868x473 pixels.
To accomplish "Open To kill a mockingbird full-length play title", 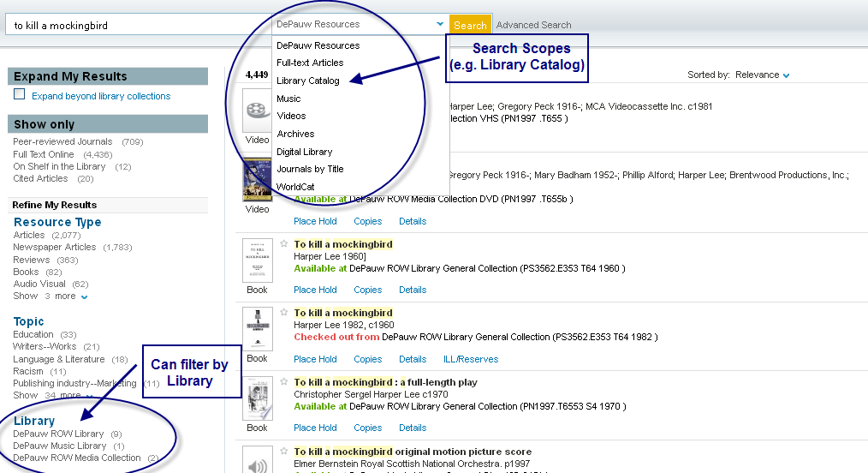I will point(385,382).
